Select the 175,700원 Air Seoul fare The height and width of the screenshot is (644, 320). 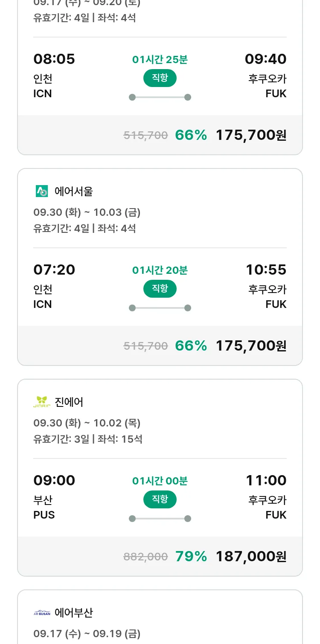pyautogui.click(x=251, y=345)
